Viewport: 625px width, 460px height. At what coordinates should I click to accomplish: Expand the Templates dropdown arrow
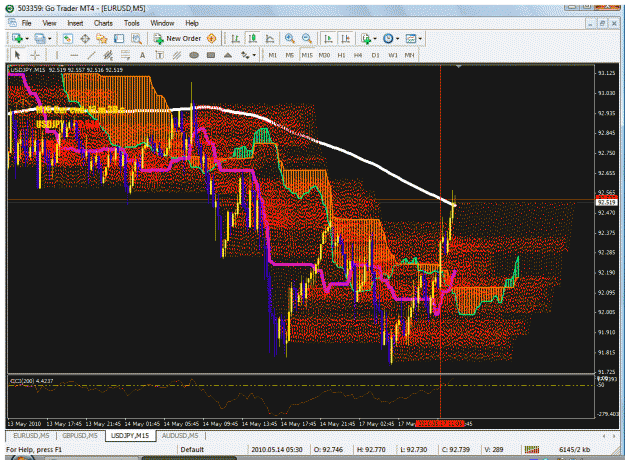(420, 39)
